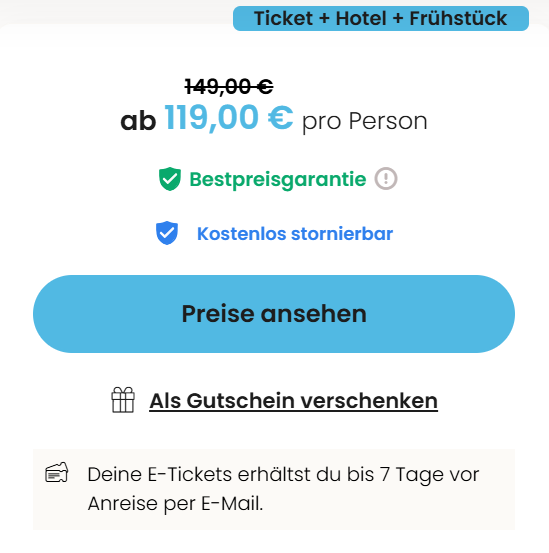Click the Ticket + Hotel + Frühstück badge
Image resolution: width=549 pixels, height=553 pixels.
tap(381, 18)
